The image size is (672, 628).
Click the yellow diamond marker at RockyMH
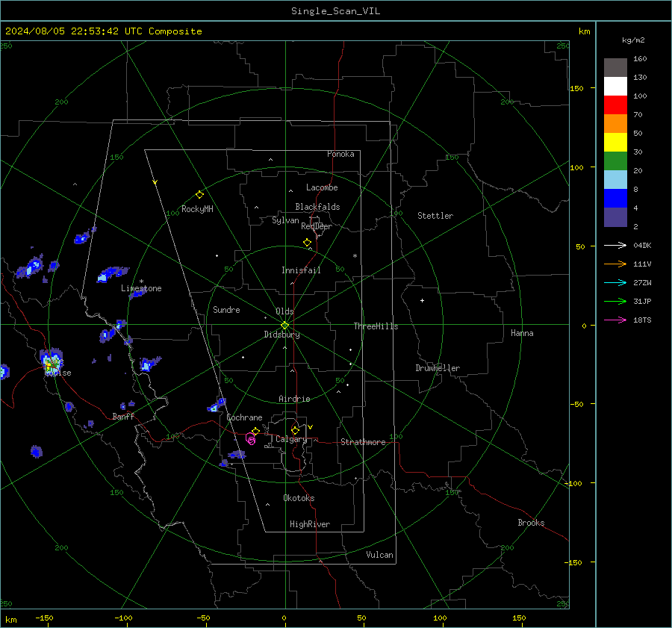coord(199,195)
